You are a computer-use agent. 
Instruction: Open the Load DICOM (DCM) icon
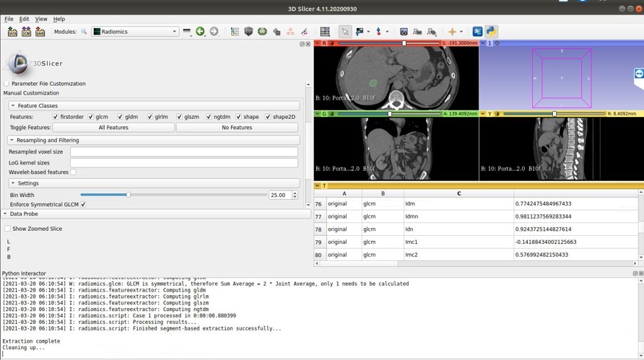tap(26, 32)
